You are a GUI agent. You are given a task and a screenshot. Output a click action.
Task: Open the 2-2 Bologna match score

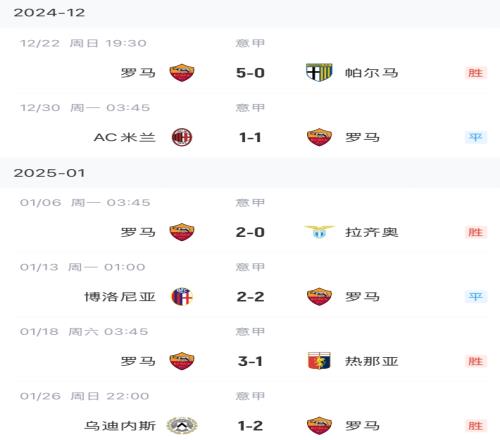tap(250, 296)
